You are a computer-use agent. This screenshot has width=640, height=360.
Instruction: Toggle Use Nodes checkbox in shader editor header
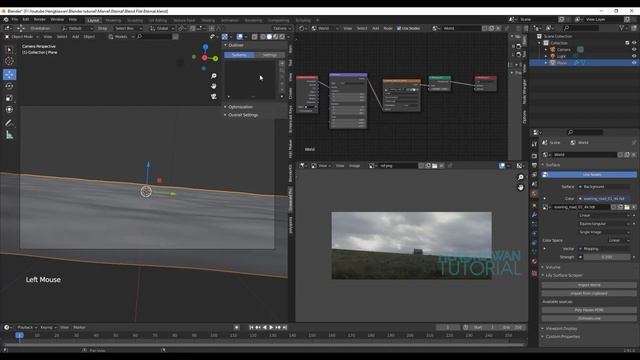(x=399, y=29)
